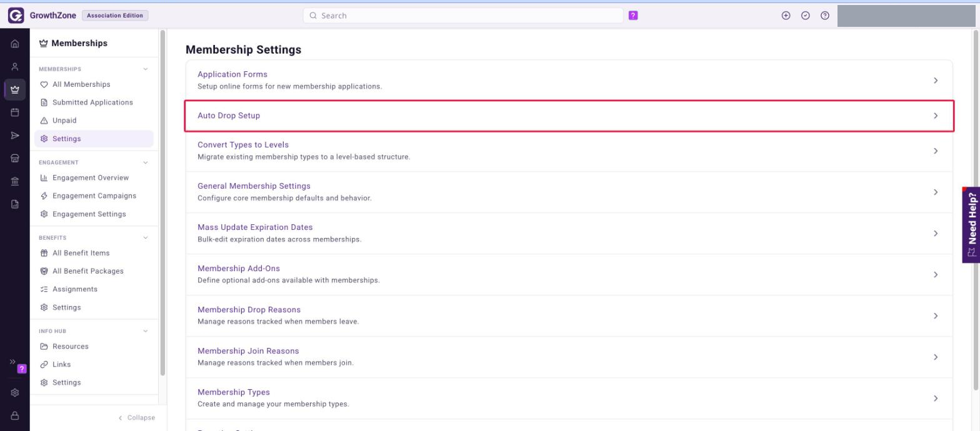Click the lock icon in left rail
Image resolution: width=980 pixels, height=431 pixels.
[15, 415]
